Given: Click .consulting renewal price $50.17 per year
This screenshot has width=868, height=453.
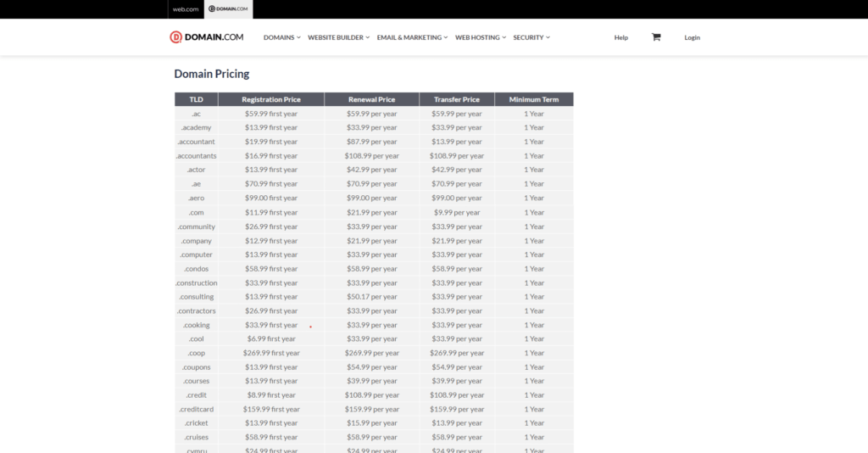Looking at the screenshot, I should pos(372,296).
